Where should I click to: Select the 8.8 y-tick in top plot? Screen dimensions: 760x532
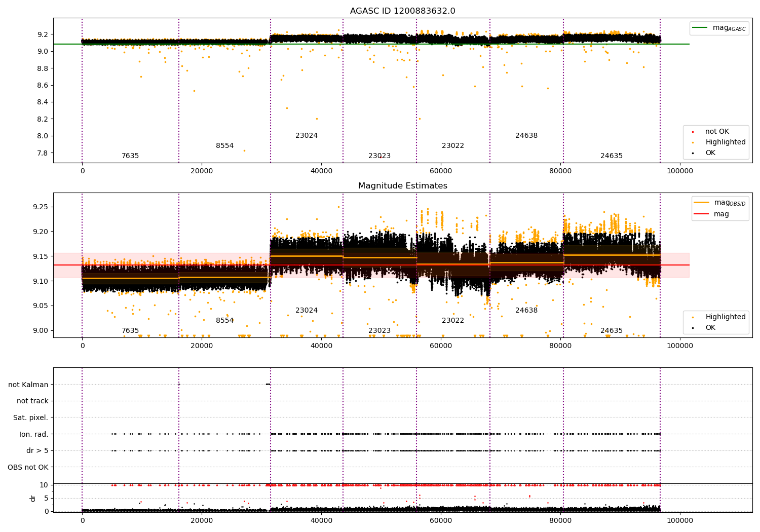pos(43,68)
